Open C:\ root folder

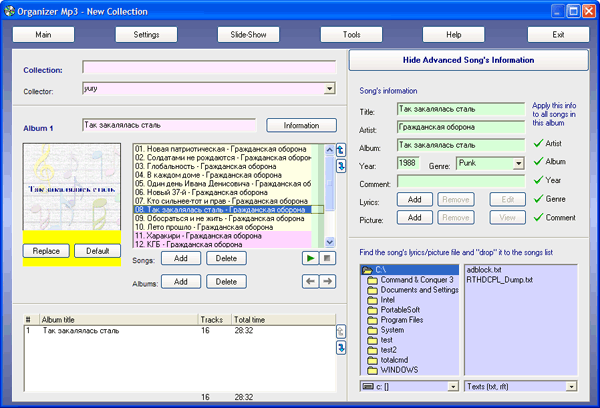pyautogui.click(x=409, y=270)
